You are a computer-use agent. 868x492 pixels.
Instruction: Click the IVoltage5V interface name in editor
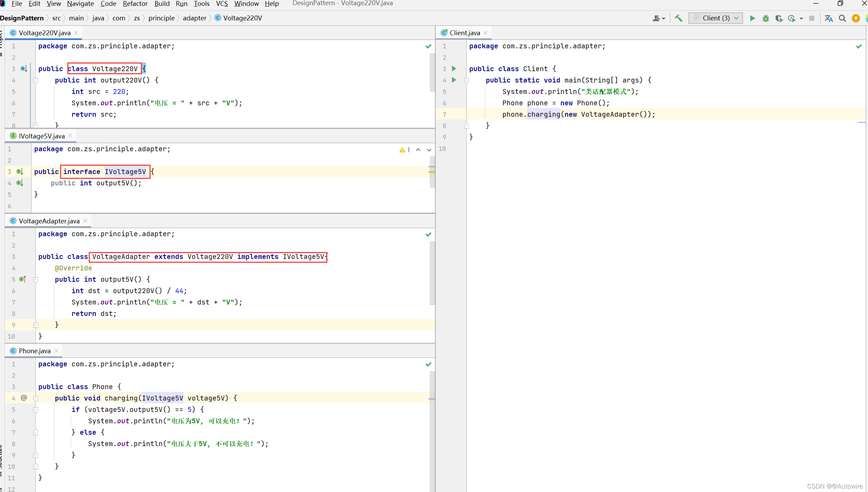125,172
